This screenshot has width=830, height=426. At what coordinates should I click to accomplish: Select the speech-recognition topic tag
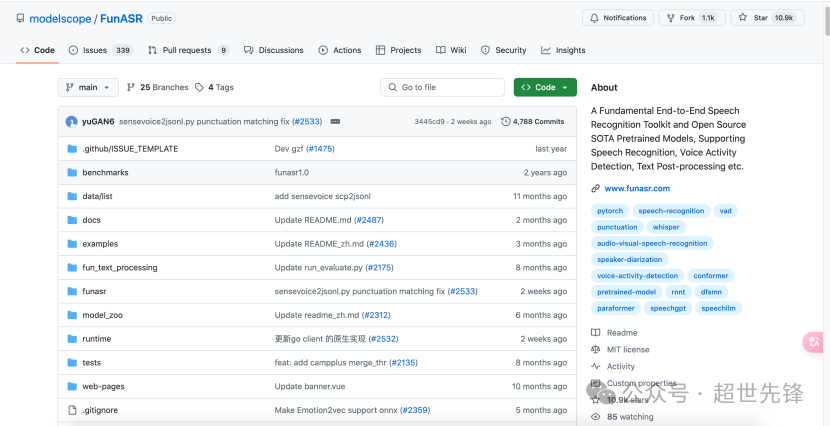click(671, 211)
